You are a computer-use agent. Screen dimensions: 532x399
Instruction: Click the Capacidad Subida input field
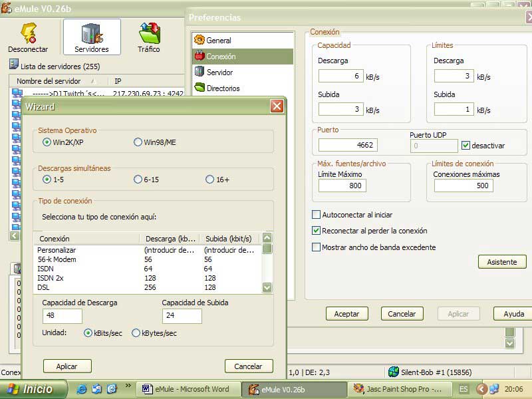click(x=340, y=109)
